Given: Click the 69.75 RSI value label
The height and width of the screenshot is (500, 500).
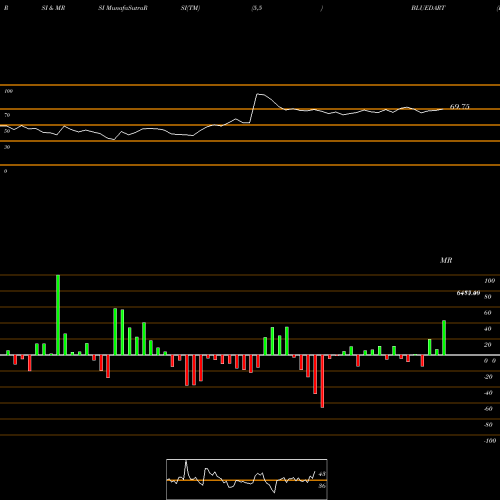Looking at the screenshot, I should [x=459, y=107].
